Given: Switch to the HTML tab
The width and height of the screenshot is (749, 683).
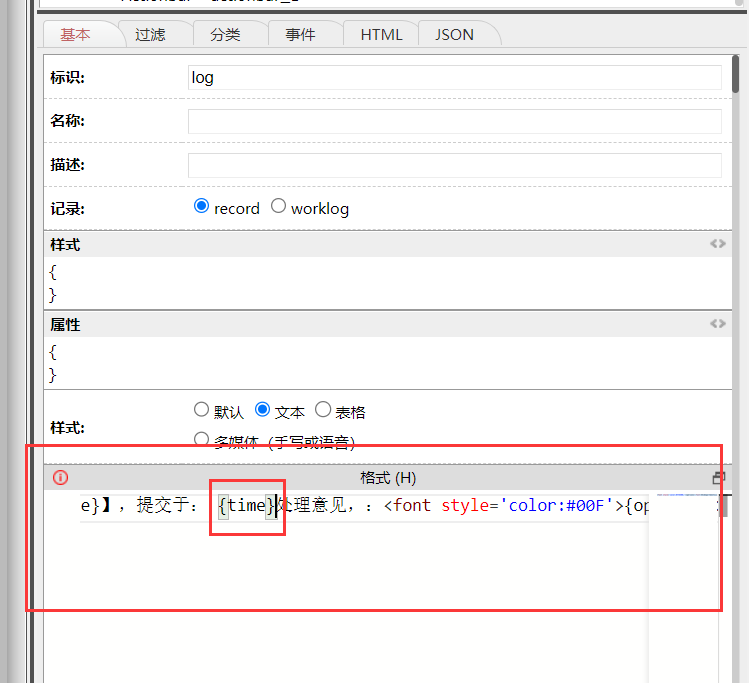Looking at the screenshot, I should click(381, 34).
